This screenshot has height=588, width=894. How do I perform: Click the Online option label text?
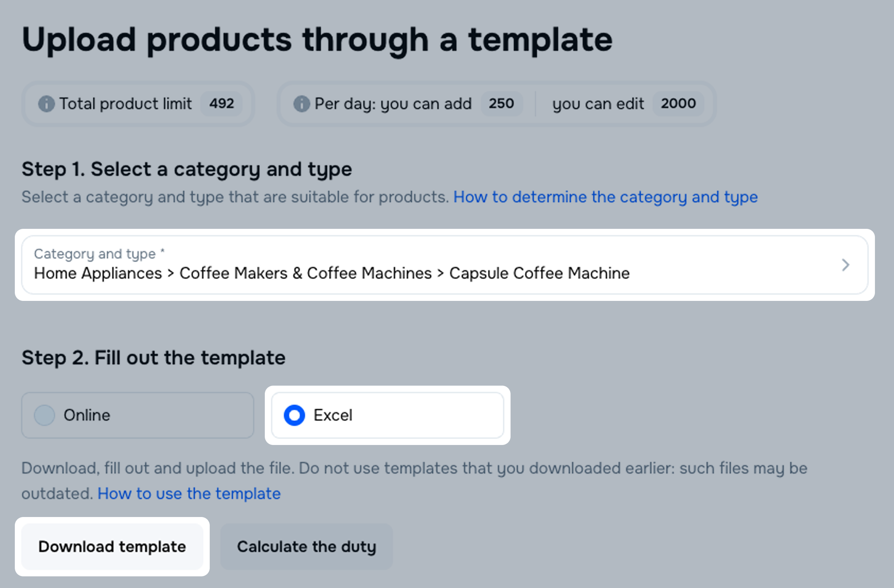[x=87, y=415]
